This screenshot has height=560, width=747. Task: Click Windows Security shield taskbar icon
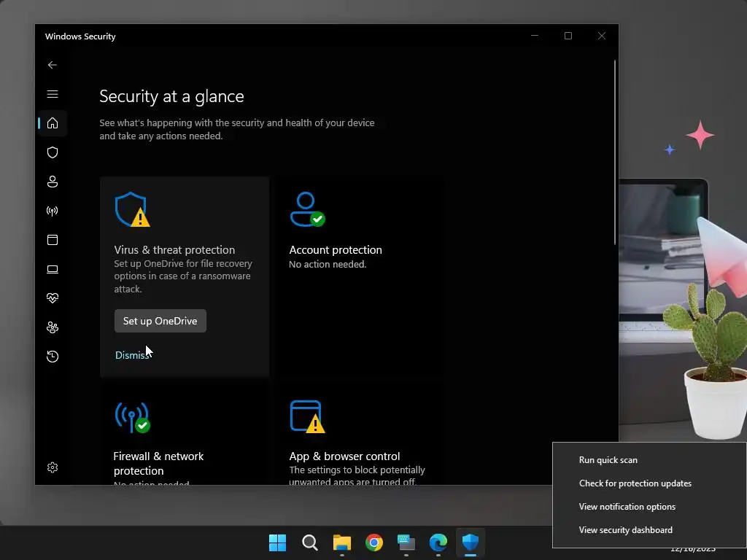(471, 542)
